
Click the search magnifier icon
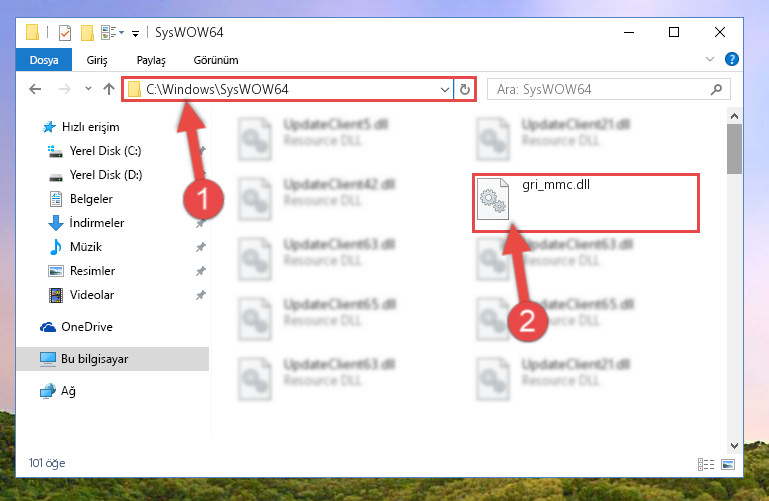coord(716,89)
